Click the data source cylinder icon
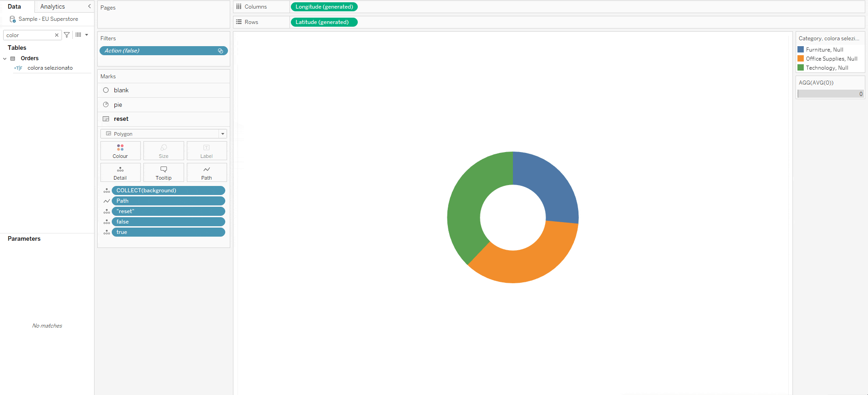Image resolution: width=868 pixels, height=395 pixels. click(x=13, y=19)
